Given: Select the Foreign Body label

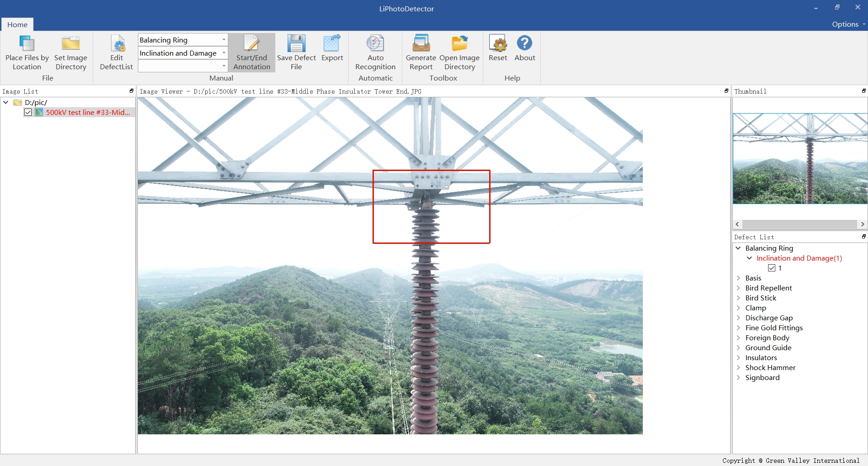Looking at the screenshot, I should (767, 338).
